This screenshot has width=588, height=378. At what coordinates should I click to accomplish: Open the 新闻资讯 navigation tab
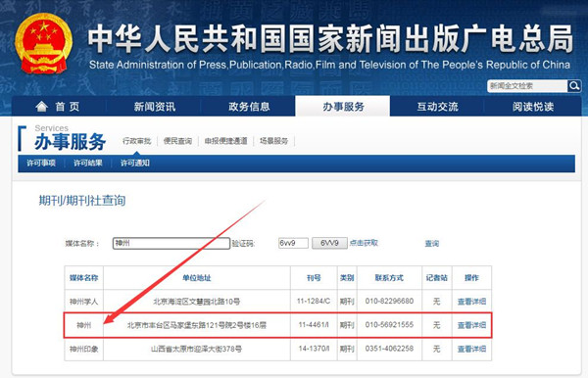[155, 107]
